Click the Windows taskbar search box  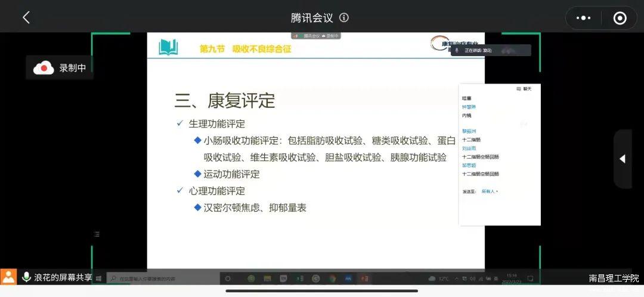pyautogui.click(x=149, y=279)
